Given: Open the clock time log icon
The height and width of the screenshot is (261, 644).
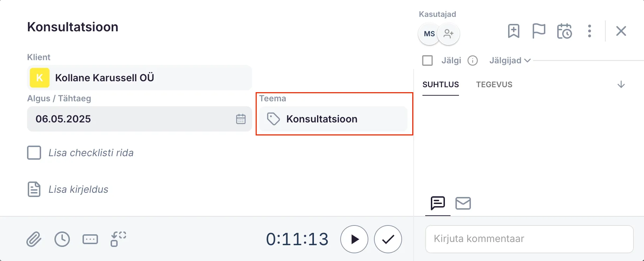Looking at the screenshot, I should pyautogui.click(x=62, y=240).
